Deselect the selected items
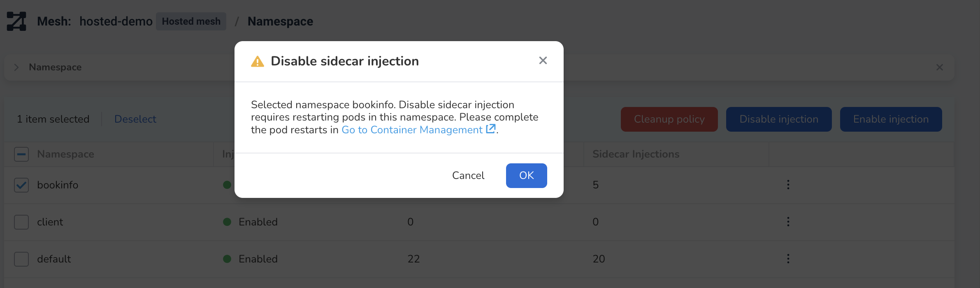 point(135,119)
